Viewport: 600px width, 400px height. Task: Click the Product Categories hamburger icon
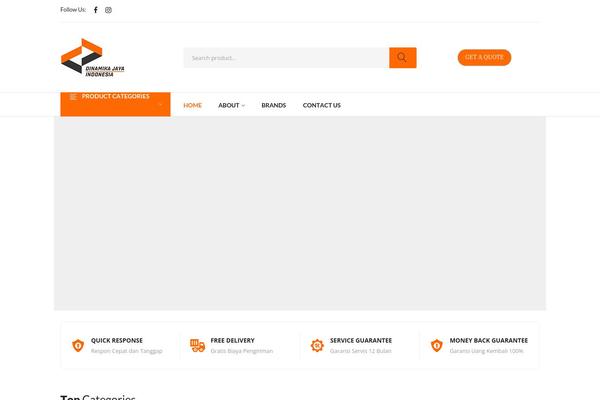(x=73, y=97)
